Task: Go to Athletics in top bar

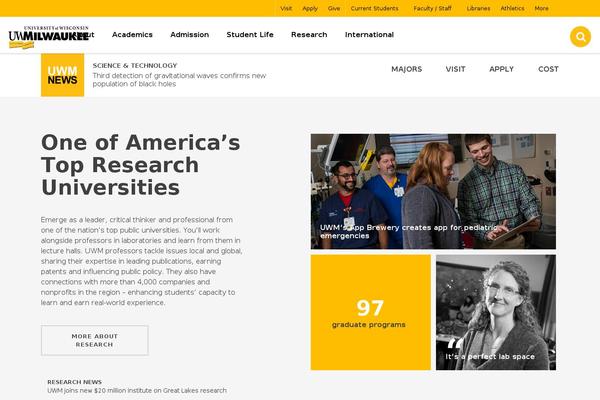Action: click(x=512, y=8)
